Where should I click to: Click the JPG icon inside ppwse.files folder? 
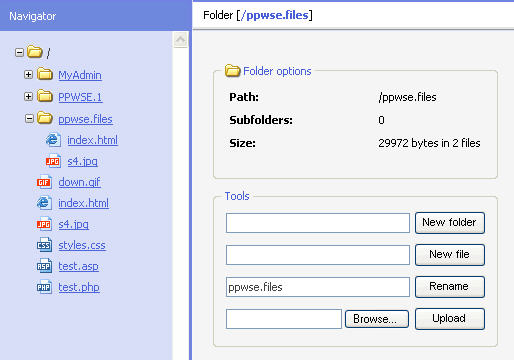click(53, 161)
